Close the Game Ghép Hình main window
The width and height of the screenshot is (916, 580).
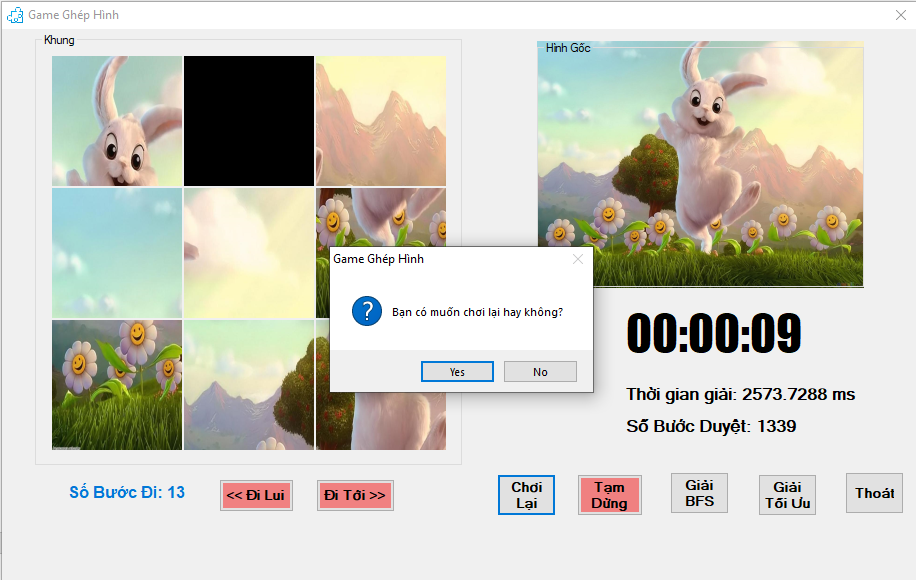click(x=901, y=15)
